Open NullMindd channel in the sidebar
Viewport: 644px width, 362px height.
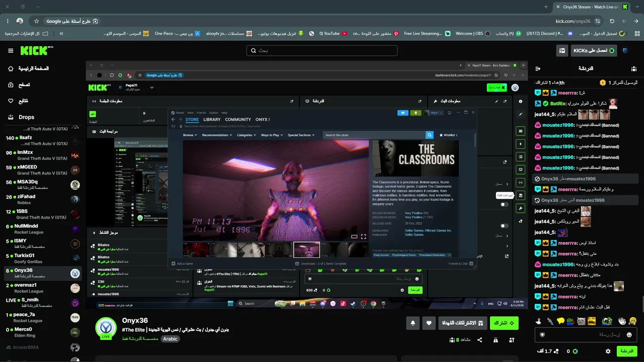pos(43,229)
